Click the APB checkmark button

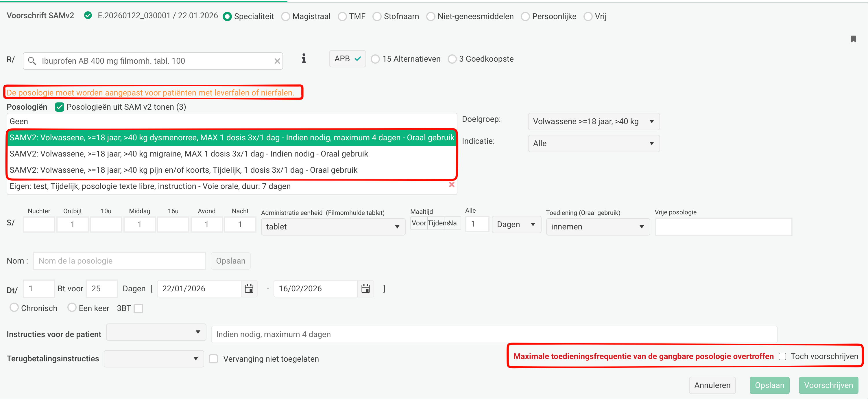click(347, 59)
